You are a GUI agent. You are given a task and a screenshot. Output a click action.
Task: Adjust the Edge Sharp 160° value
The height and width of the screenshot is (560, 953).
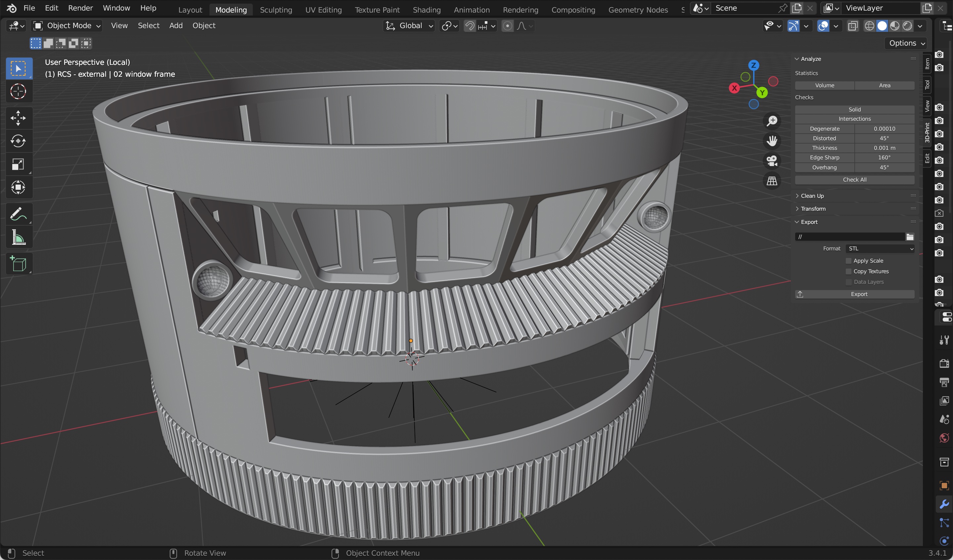click(885, 158)
